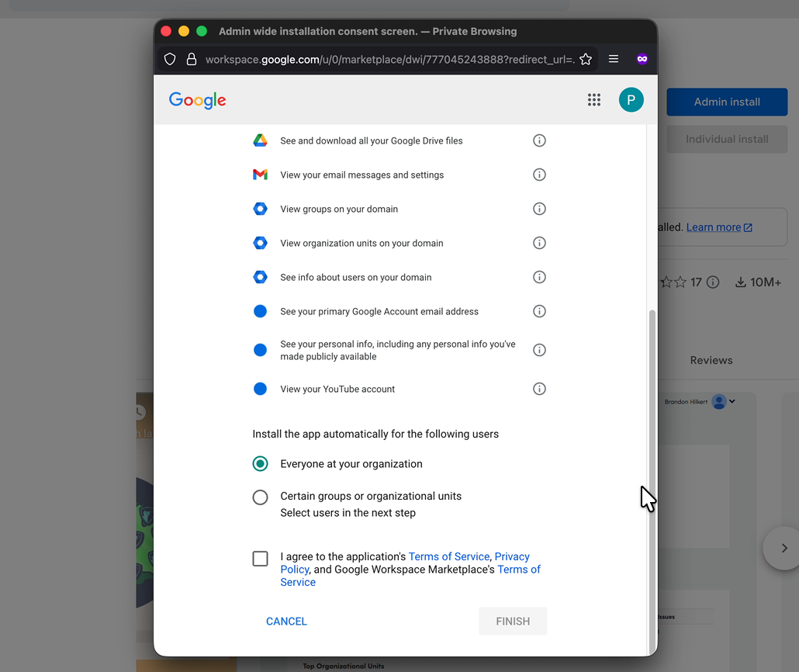Open the account avatar P menu
This screenshot has height=672, width=799.
(x=631, y=100)
